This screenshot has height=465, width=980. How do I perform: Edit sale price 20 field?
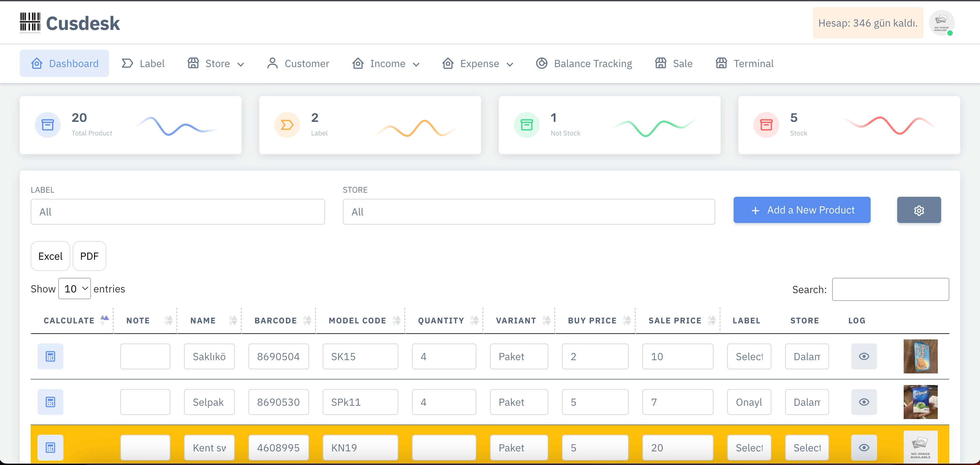[677, 448]
